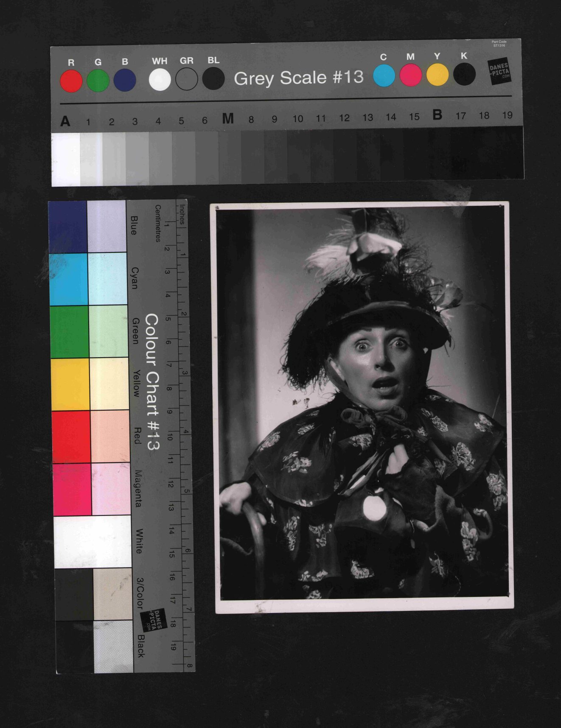Click the green circle labeled G
The width and height of the screenshot is (561, 728).
coord(98,81)
